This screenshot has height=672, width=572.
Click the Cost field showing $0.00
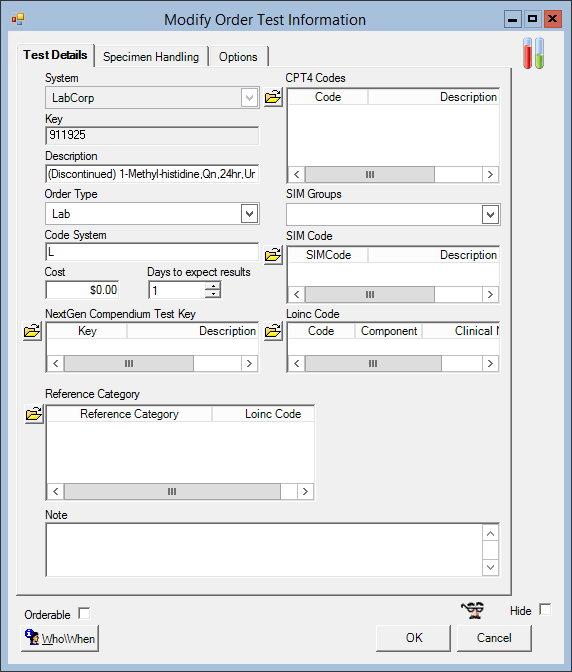pos(82,290)
